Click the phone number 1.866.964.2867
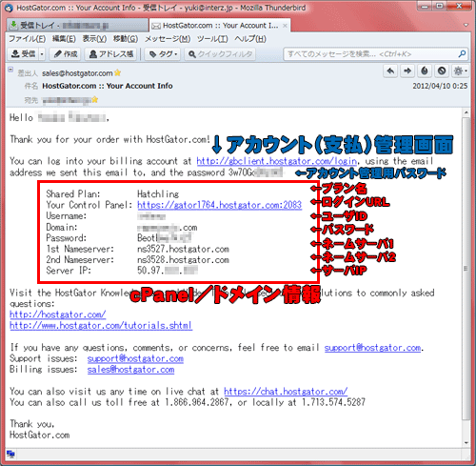Image resolution: width=476 pixels, height=466 pixels. click(197, 402)
